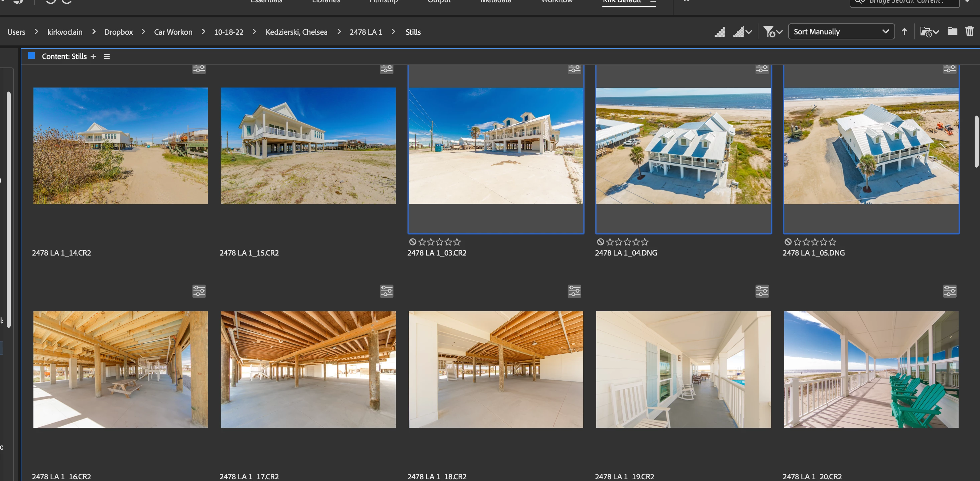Select the Content: Stills tab

click(x=64, y=57)
